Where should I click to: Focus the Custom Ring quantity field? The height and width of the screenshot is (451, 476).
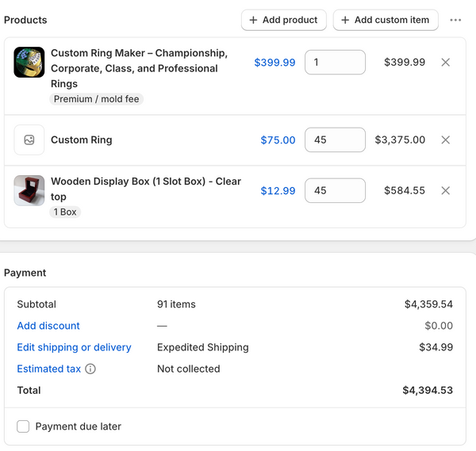pos(335,140)
